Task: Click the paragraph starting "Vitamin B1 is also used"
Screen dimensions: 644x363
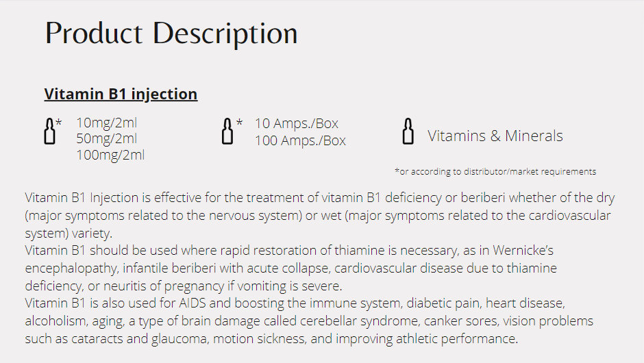Action: (308, 321)
